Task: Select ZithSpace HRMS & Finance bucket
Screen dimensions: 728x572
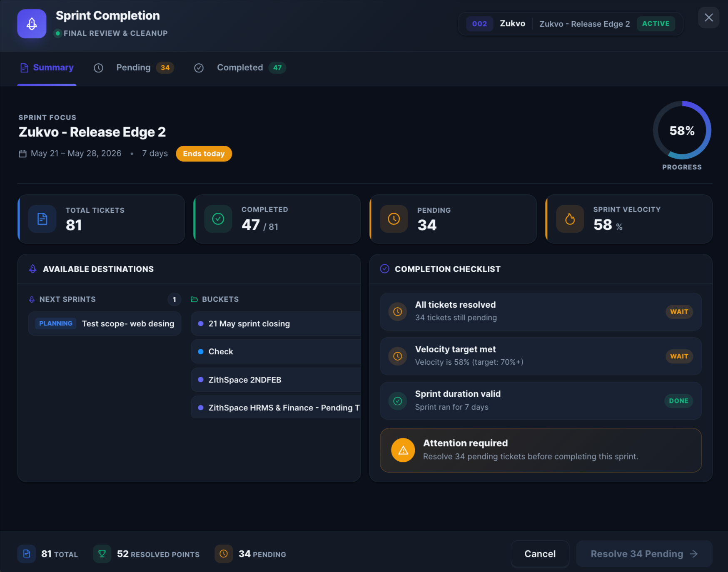Action: [x=276, y=408]
